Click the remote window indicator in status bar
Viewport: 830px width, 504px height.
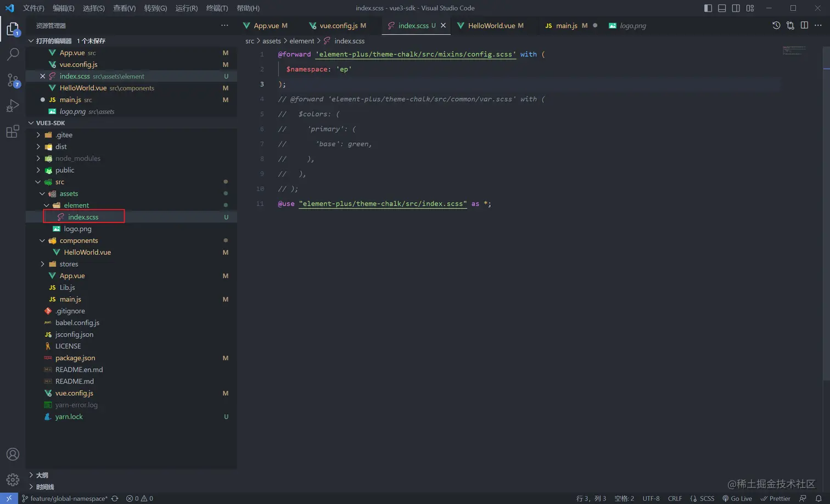pos(9,499)
